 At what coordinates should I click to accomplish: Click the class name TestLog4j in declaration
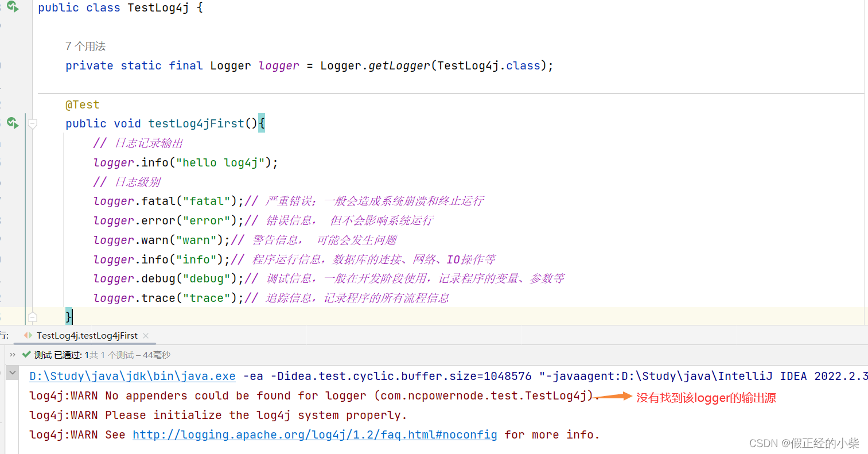click(x=158, y=8)
